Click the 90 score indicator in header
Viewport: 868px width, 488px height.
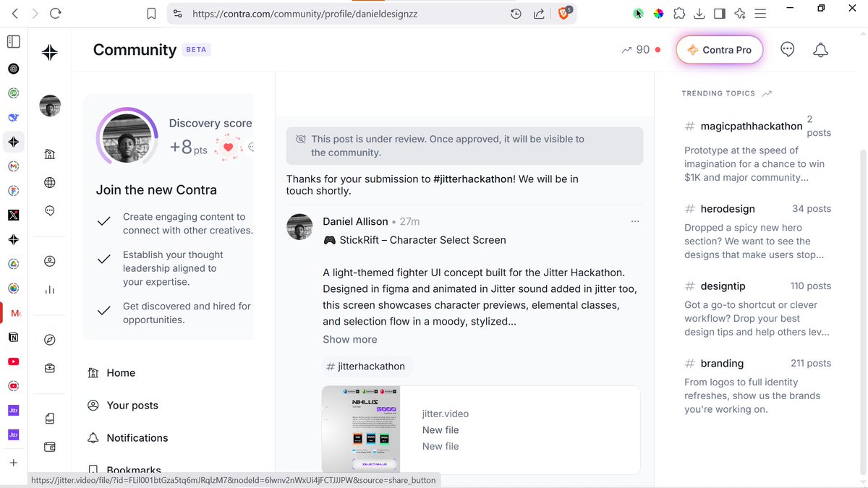(x=641, y=50)
